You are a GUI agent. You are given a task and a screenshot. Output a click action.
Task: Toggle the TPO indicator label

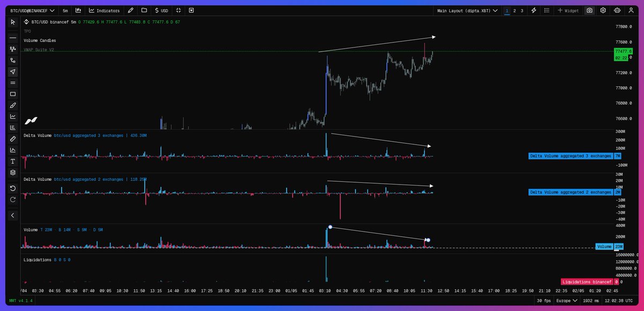point(27,31)
